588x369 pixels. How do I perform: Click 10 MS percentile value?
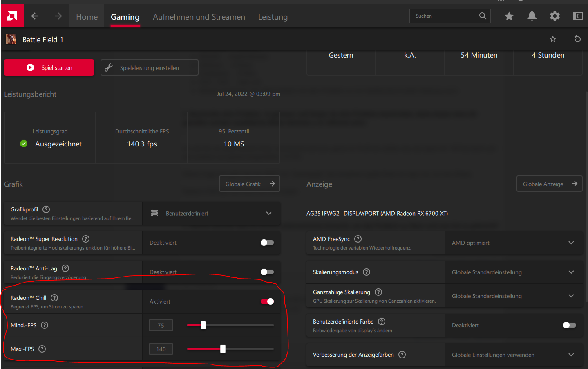pyautogui.click(x=234, y=144)
